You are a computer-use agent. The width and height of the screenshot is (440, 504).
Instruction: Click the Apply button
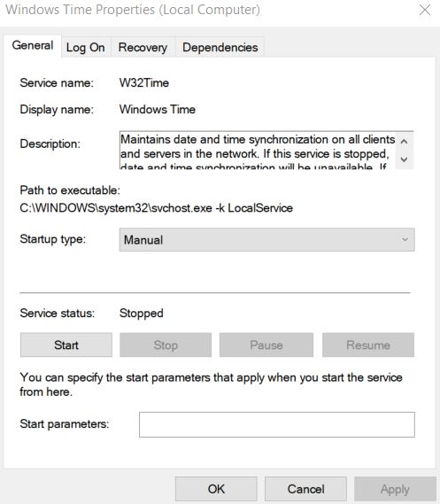click(395, 489)
